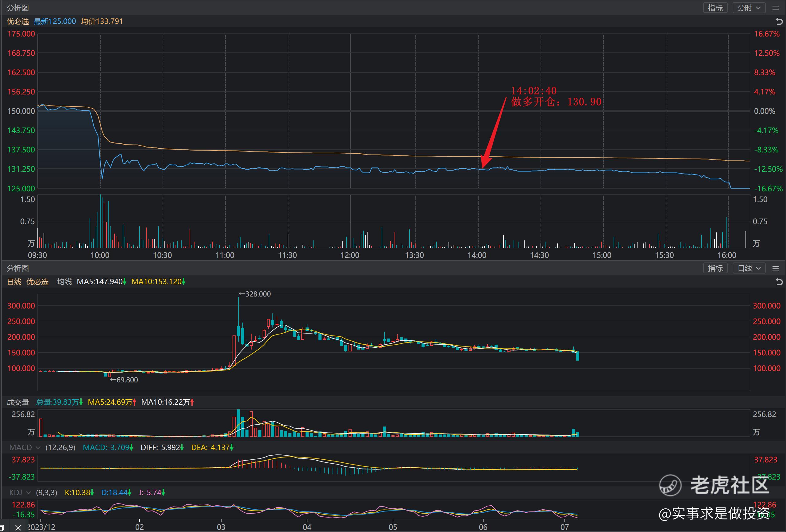
Task: Click the MA10:153.120 indicator value
Action: point(158,282)
